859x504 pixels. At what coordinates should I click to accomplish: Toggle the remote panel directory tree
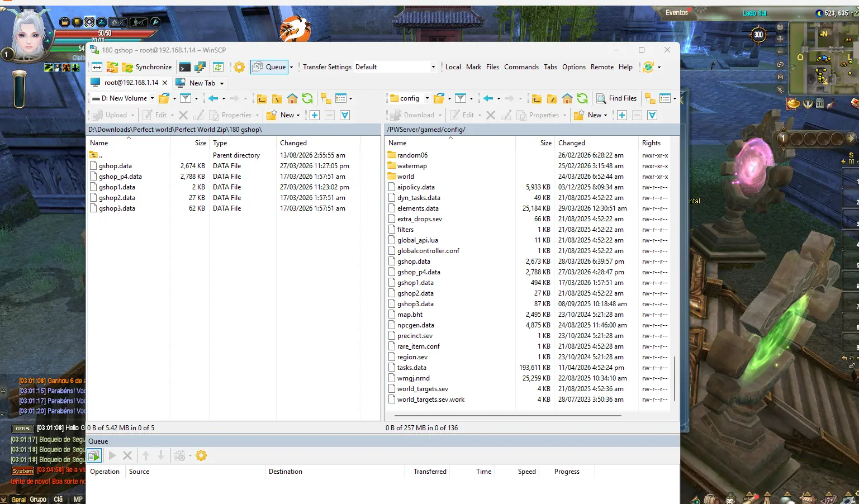pyautogui.click(x=650, y=99)
